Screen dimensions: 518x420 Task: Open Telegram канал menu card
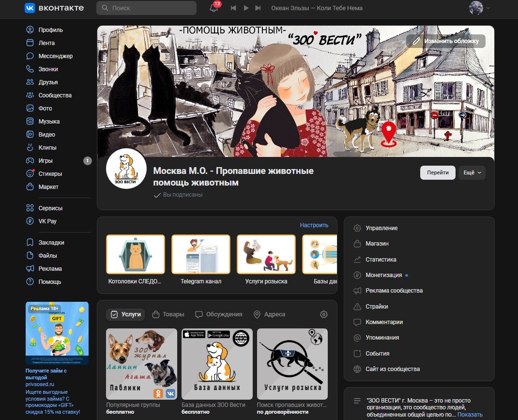201,260
